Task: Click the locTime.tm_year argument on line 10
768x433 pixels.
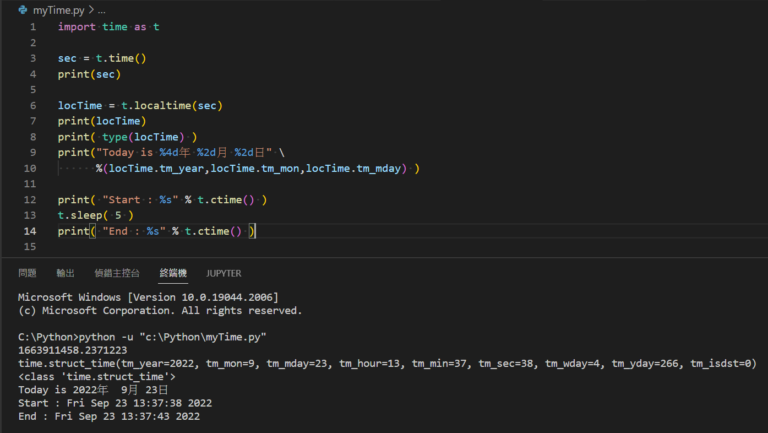Action: 156,168
